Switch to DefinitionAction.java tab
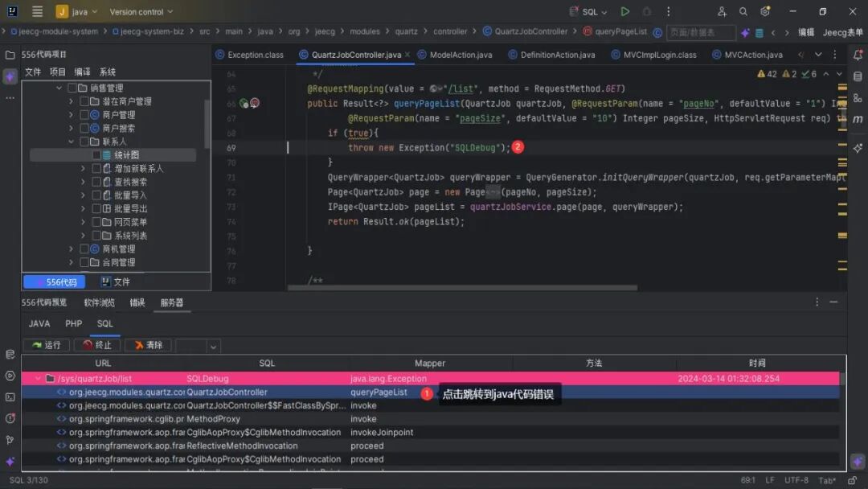The image size is (868, 489). [551, 55]
